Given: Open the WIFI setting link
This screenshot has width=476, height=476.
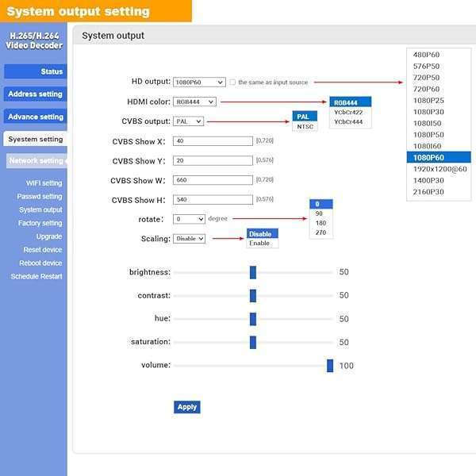Looking at the screenshot, I should [x=44, y=183].
